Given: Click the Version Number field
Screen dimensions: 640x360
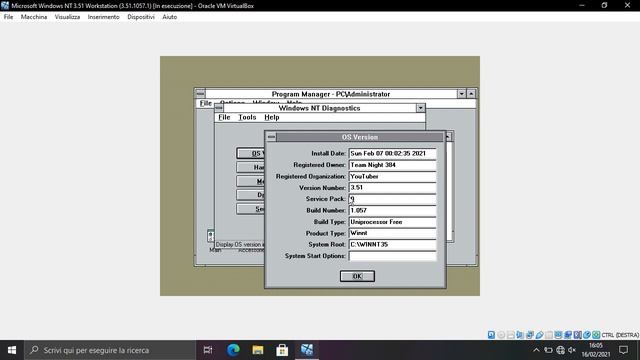Looking at the screenshot, I should click(392, 188).
